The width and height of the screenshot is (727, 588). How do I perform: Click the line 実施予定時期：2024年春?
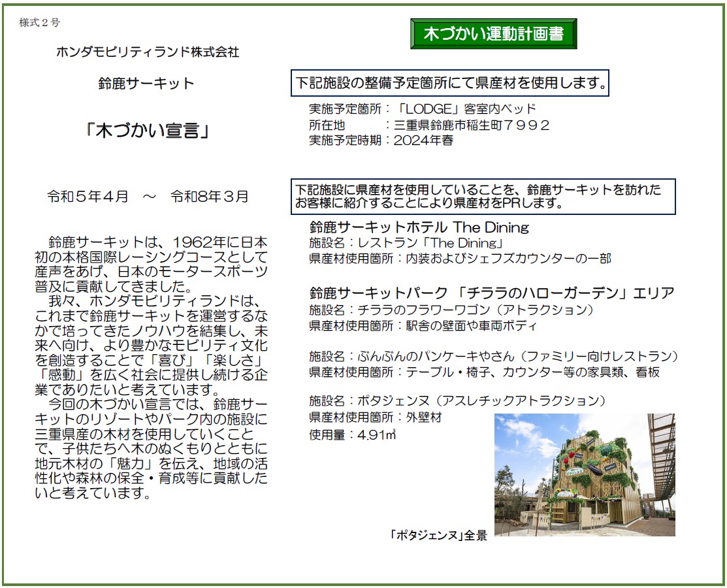[381, 140]
